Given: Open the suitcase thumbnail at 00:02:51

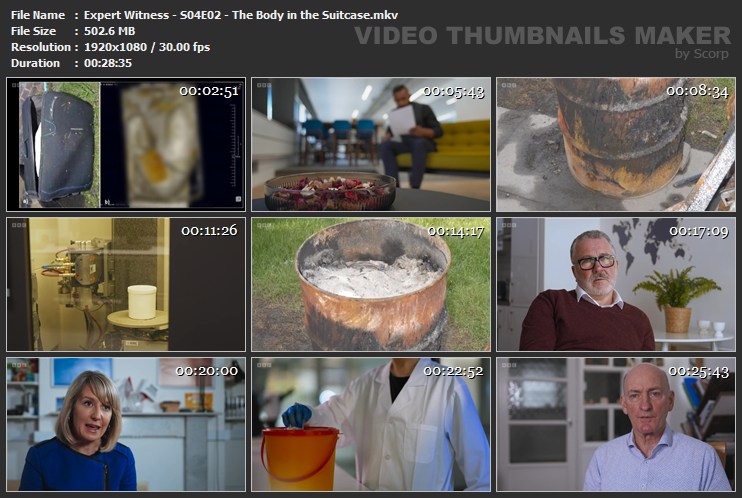Looking at the screenshot, I should click(126, 144).
